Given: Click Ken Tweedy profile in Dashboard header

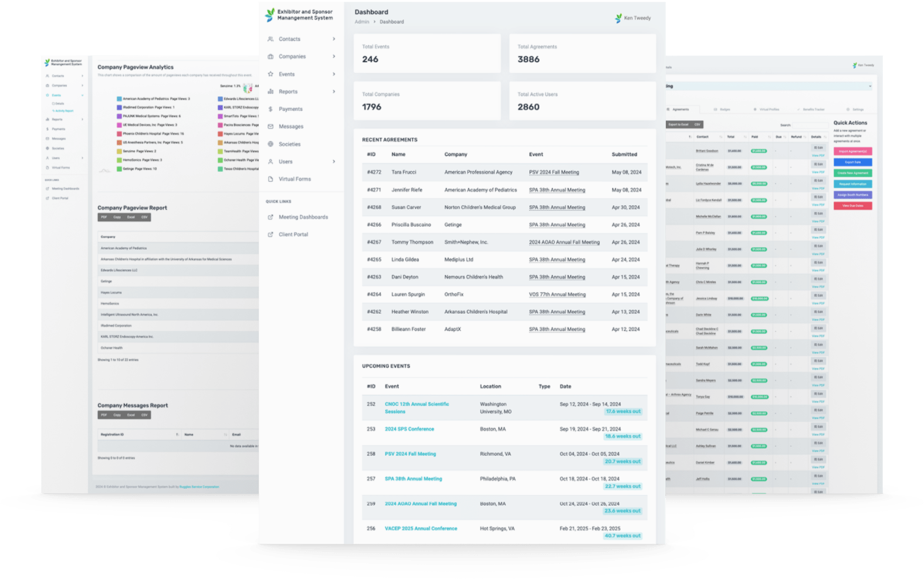Looking at the screenshot, I should pyautogui.click(x=632, y=18).
